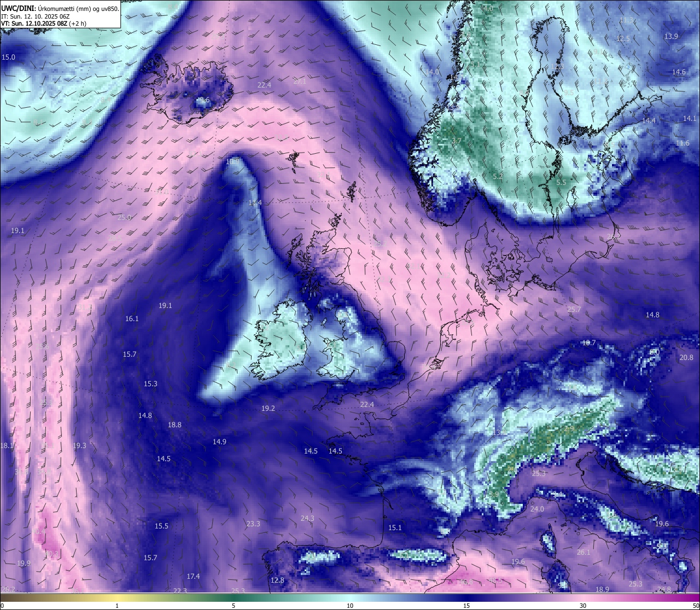The width and height of the screenshot is (700, 610).
Task: Click the 18.1 value label
Action: [7, 446]
